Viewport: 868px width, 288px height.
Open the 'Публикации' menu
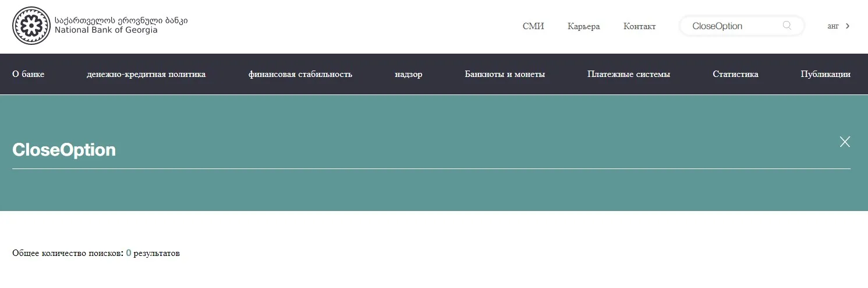826,74
